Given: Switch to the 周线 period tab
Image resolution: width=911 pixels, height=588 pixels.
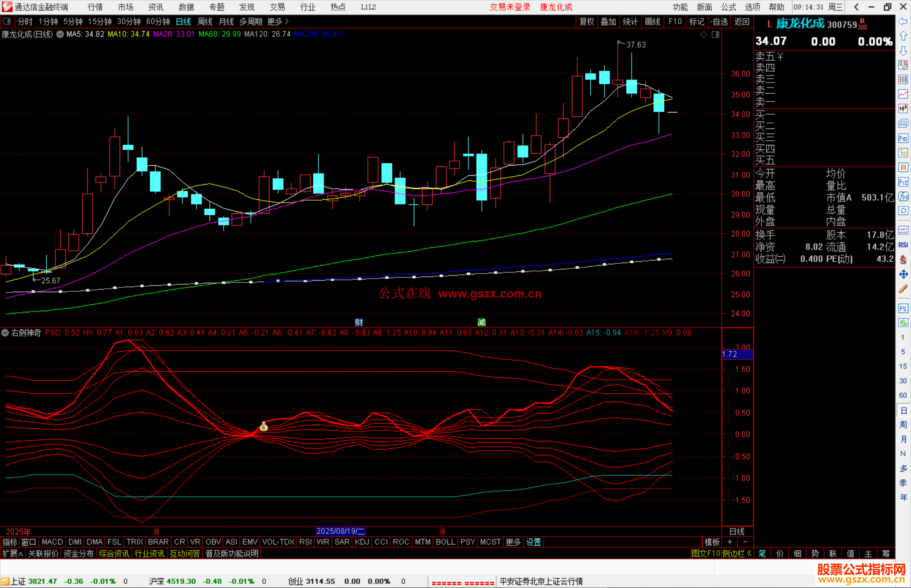Looking at the screenshot, I should point(205,21).
